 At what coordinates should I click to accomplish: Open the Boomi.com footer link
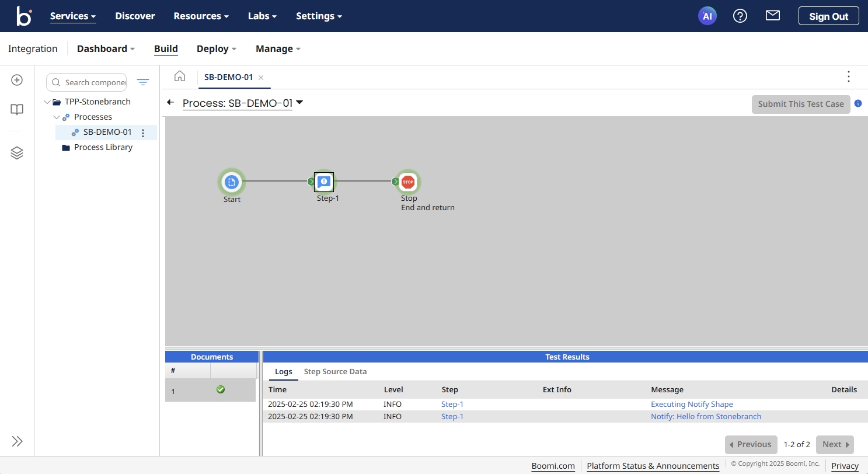[553, 466]
